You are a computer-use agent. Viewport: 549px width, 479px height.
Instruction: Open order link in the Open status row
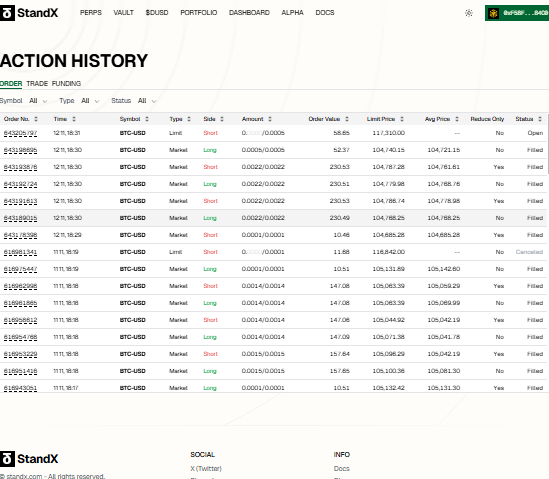coord(20,133)
